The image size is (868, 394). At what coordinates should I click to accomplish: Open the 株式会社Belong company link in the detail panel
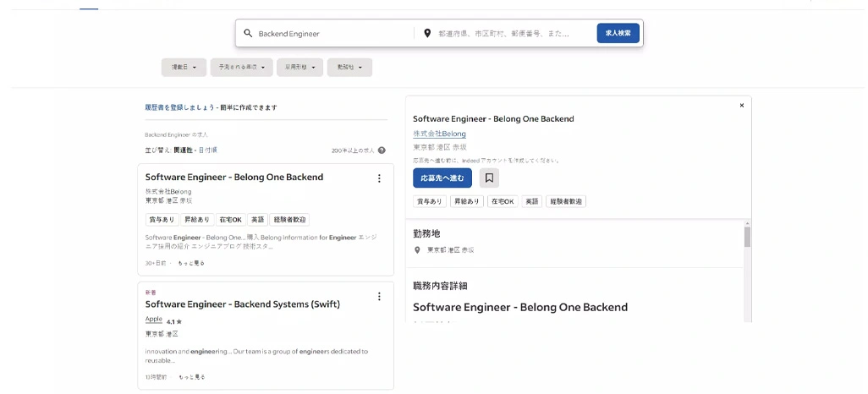tap(440, 134)
